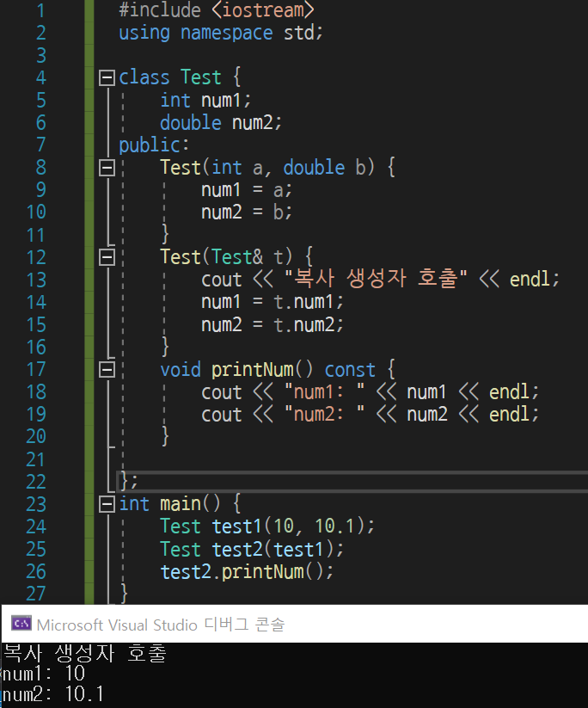Click the 'public:' access specifier
588x708 pixels.
(154, 145)
